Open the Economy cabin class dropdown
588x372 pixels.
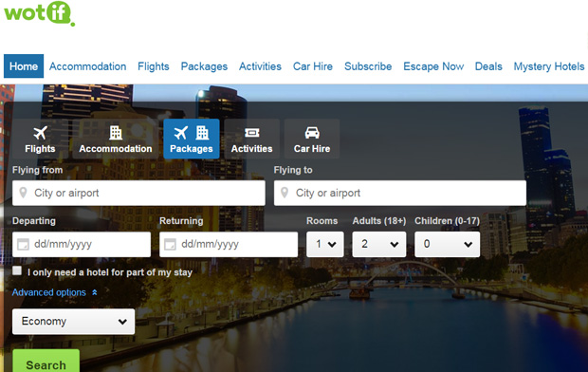74,322
